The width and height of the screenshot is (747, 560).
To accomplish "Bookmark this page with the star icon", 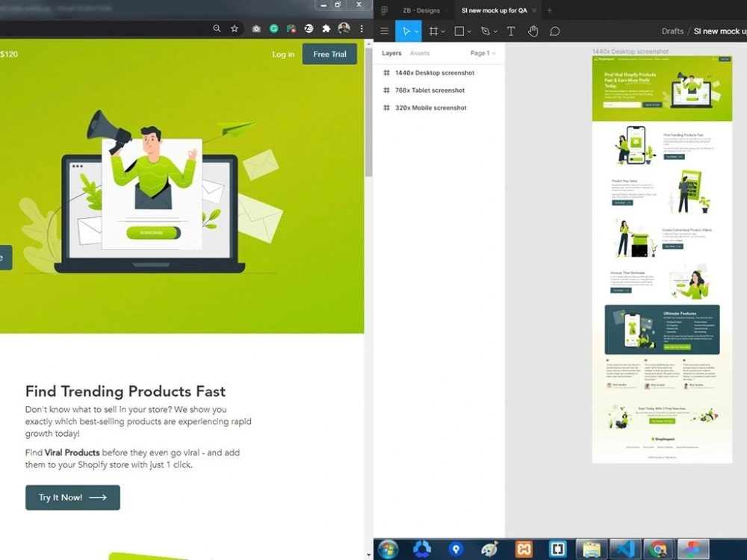I will [235, 28].
